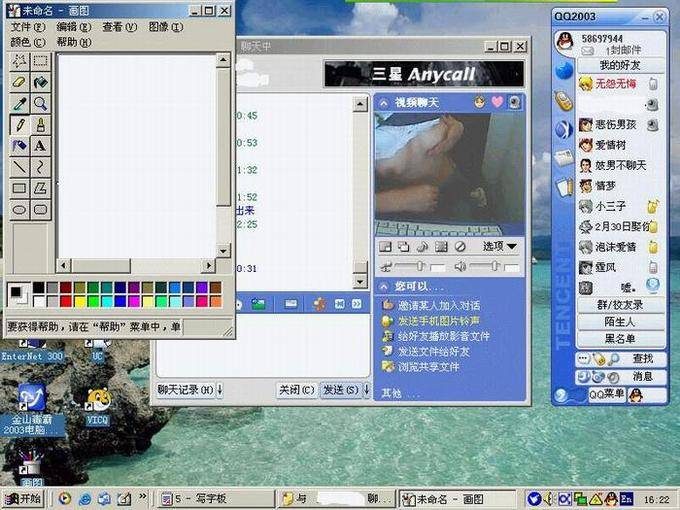The width and height of the screenshot is (680, 510).
Task: Adjust the speaker volume slider in video panel
Action: [x=495, y=266]
